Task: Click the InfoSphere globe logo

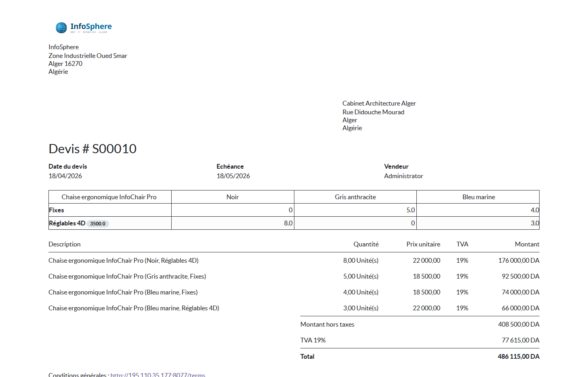Action: click(x=62, y=27)
